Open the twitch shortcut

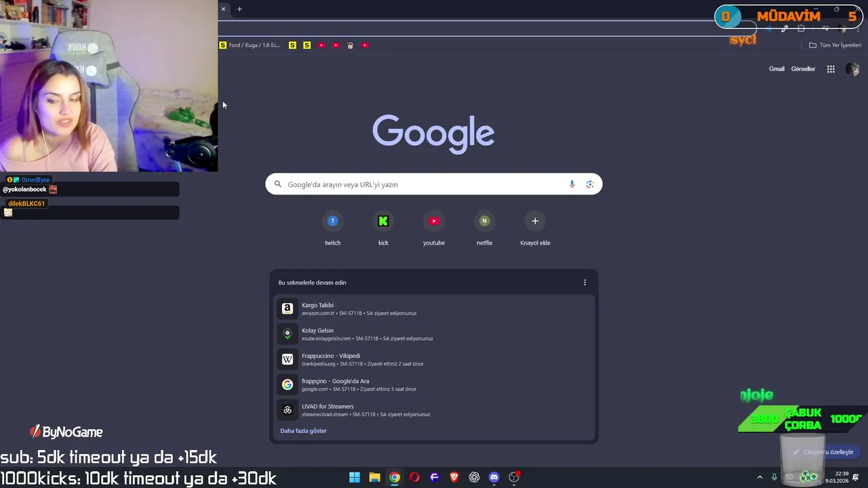[x=332, y=229]
